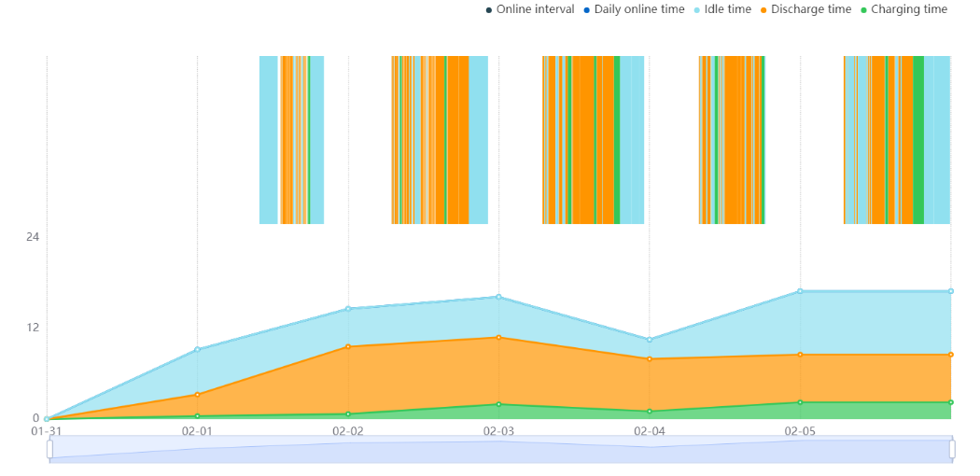
Task: Click the blue Daily online time legend dot
Action: pyautogui.click(x=587, y=10)
